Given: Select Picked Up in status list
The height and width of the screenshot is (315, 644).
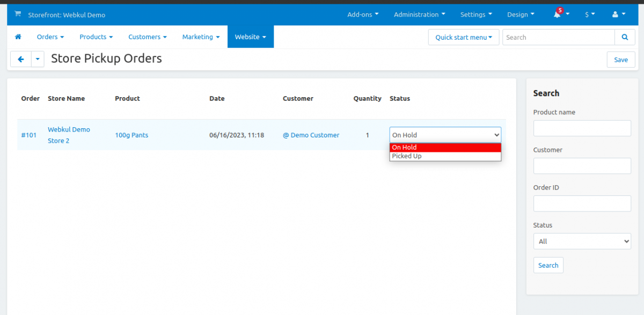Looking at the screenshot, I should point(407,156).
